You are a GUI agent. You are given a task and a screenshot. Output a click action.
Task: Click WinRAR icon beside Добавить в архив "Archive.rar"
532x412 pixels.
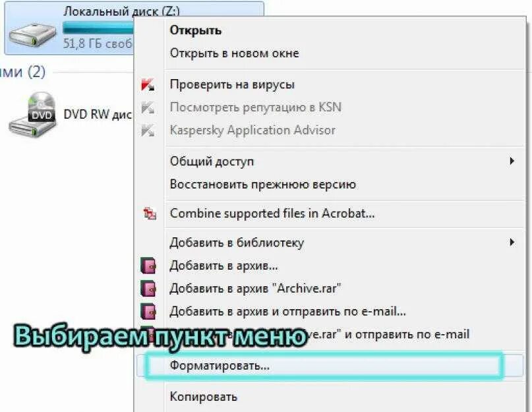[x=148, y=289]
